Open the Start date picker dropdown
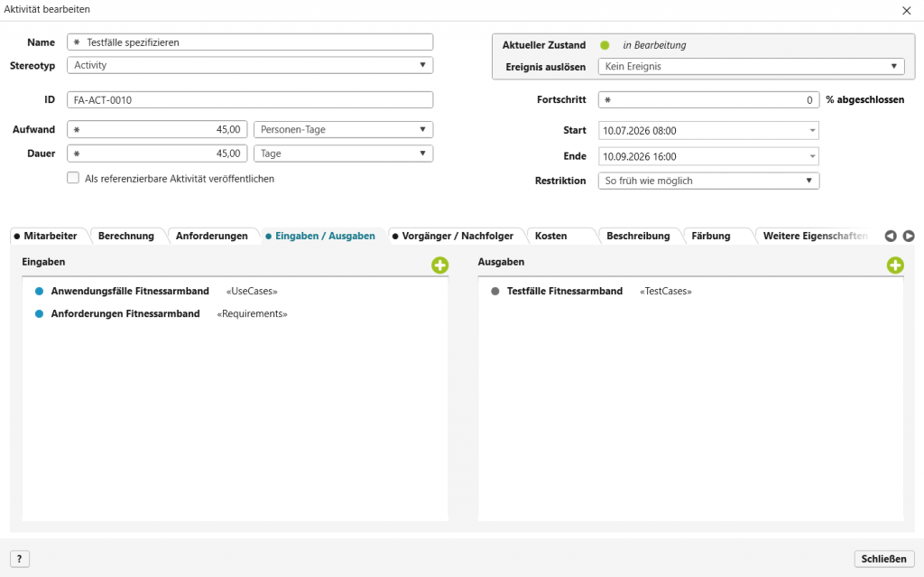 pyautogui.click(x=812, y=130)
